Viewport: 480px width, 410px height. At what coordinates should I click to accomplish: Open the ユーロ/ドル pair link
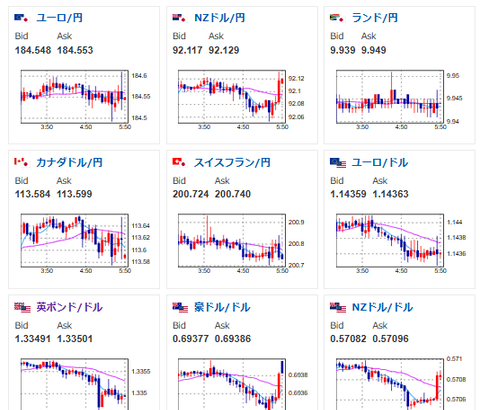coord(380,162)
